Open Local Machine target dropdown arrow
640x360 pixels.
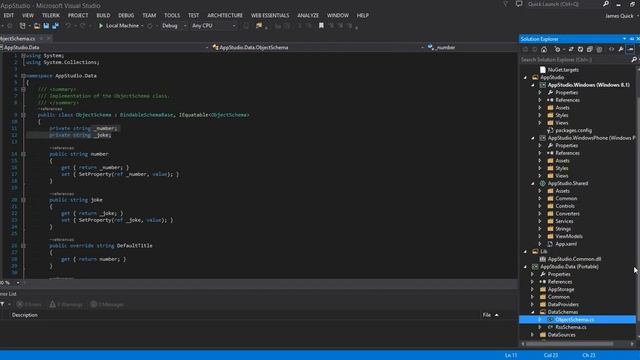point(142,26)
